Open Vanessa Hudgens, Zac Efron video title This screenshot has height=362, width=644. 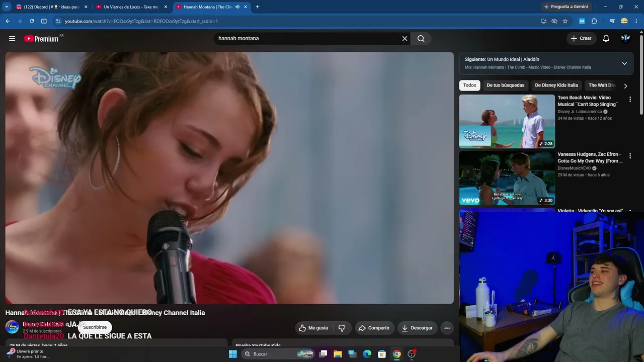click(x=590, y=158)
